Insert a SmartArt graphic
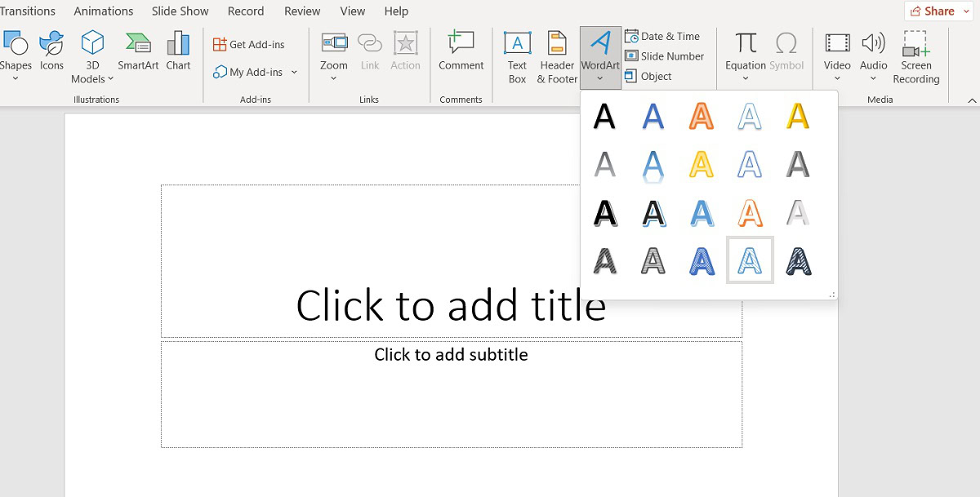Image resolution: width=980 pixels, height=497 pixels. click(x=138, y=51)
